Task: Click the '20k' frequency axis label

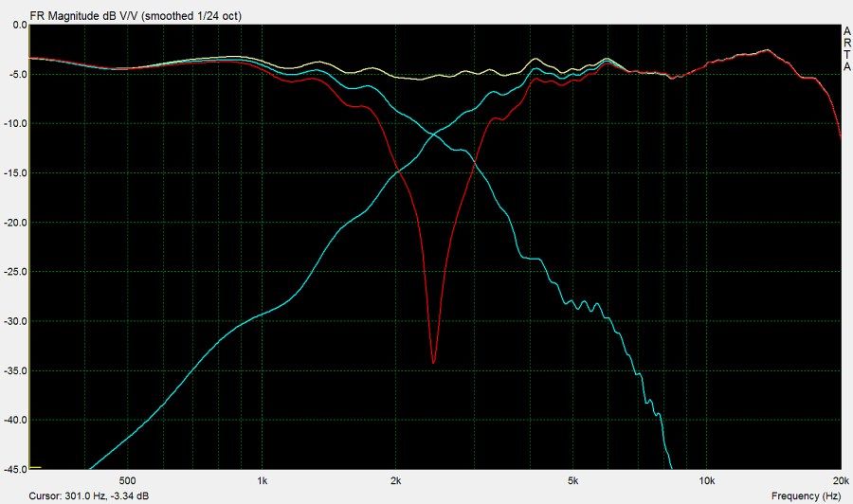Action: (x=841, y=480)
